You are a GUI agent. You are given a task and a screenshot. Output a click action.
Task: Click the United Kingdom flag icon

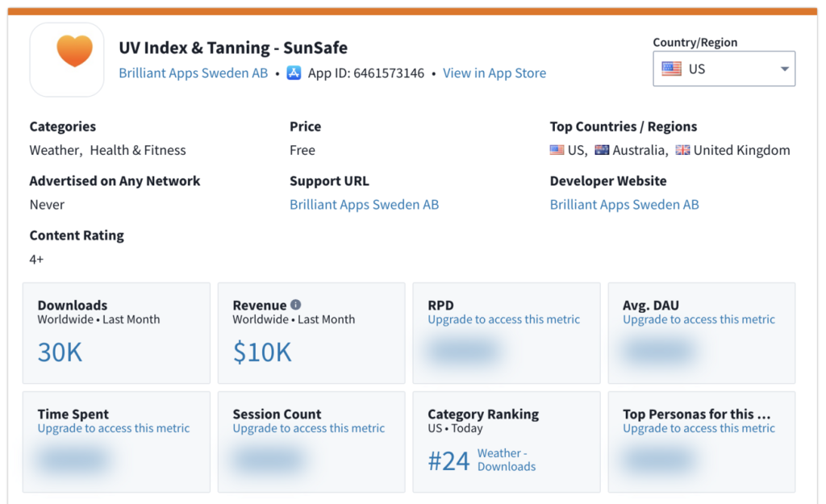pyautogui.click(x=682, y=150)
